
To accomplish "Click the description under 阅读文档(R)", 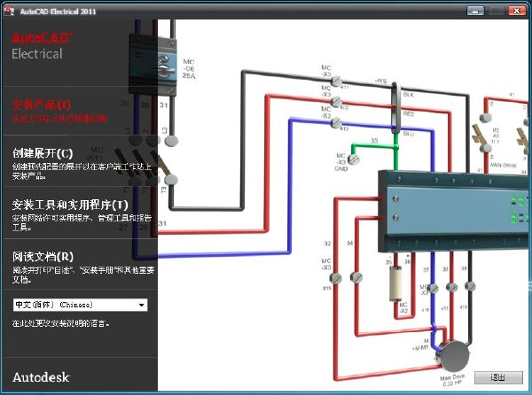I will [83, 275].
